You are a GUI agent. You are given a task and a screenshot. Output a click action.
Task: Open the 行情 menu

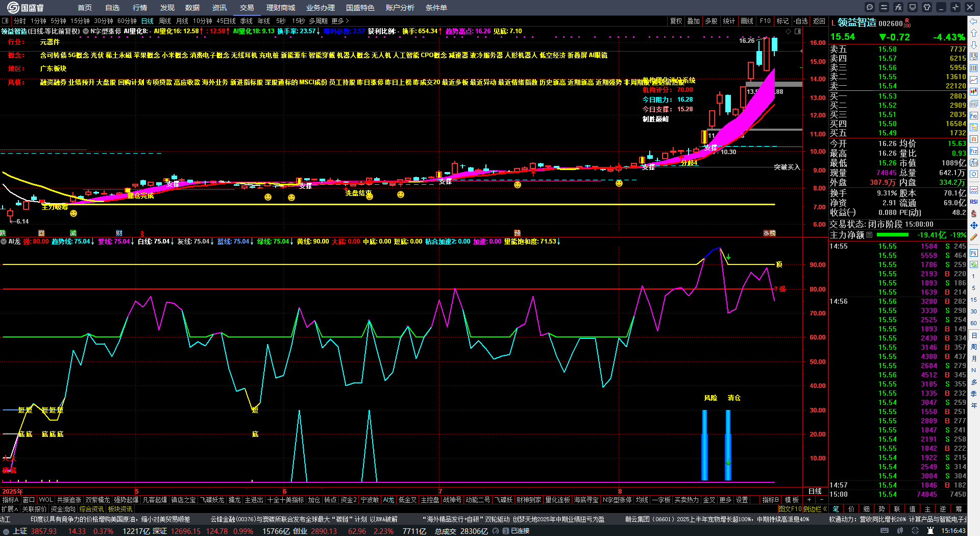[140, 8]
